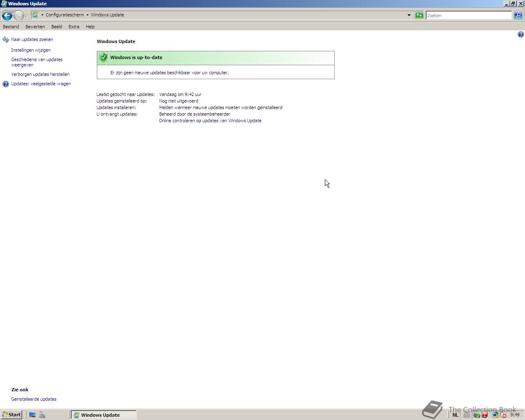Expand root dropdown arrow before Configuratiescherm
This screenshot has width=525, height=420.
pos(42,15)
